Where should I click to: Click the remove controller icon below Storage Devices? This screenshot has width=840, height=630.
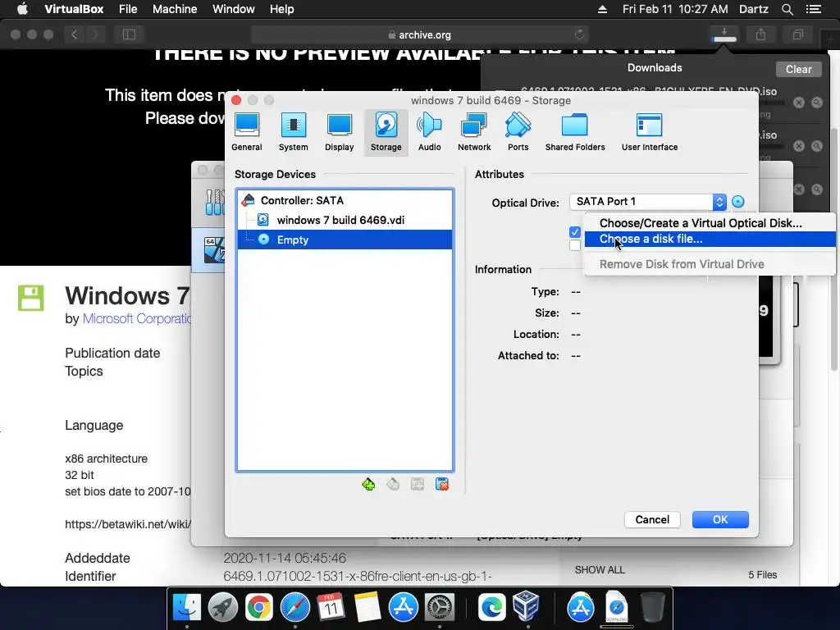tap(393, 484)
